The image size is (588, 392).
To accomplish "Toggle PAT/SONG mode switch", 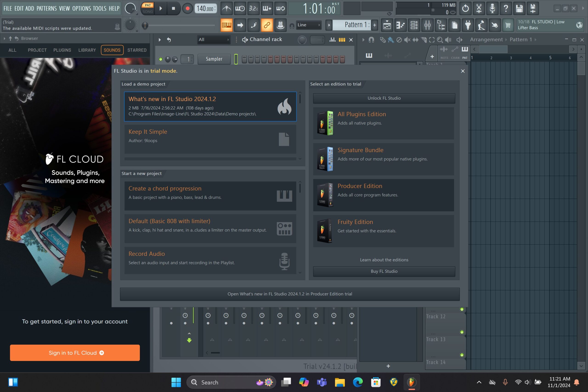I will click(x=148, y=8).
